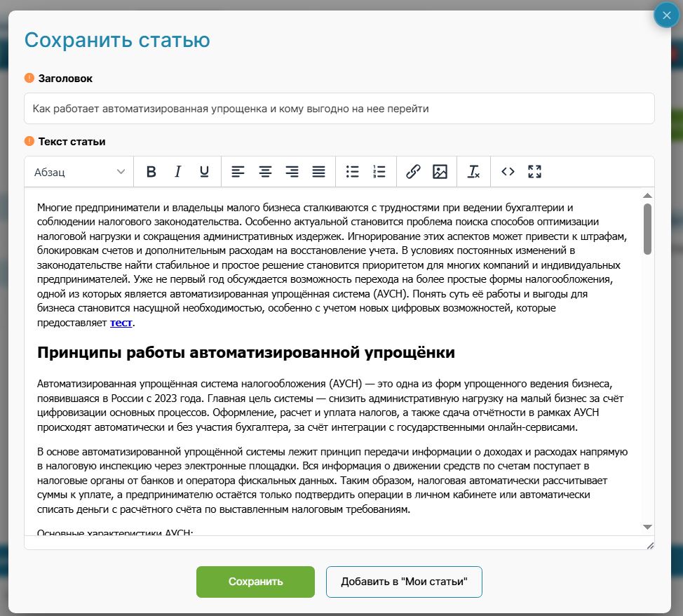Click the editor scroll-down arrow
The width and height of the screenshot is (683, 616).
click(647, 527)
